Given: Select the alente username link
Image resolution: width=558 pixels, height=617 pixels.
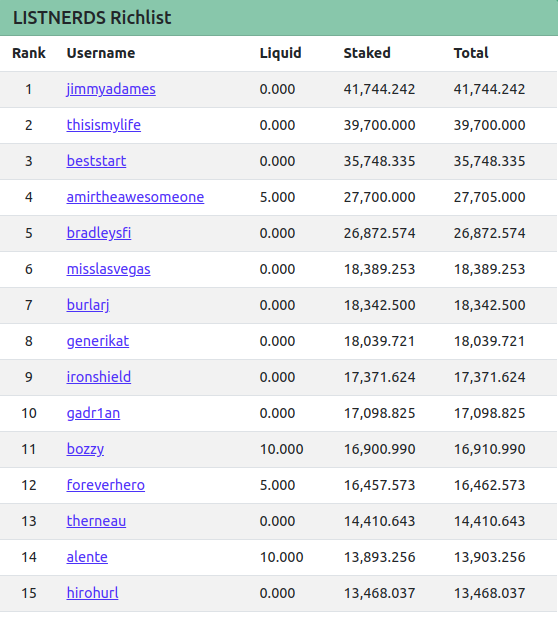Looking at the screenshot, I should point(87,557).
